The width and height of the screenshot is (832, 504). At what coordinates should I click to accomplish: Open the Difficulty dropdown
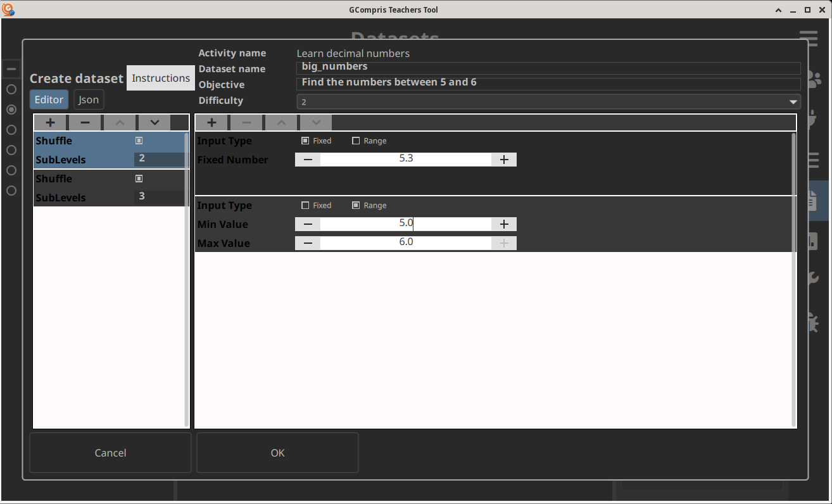click(x=548, y=102)
